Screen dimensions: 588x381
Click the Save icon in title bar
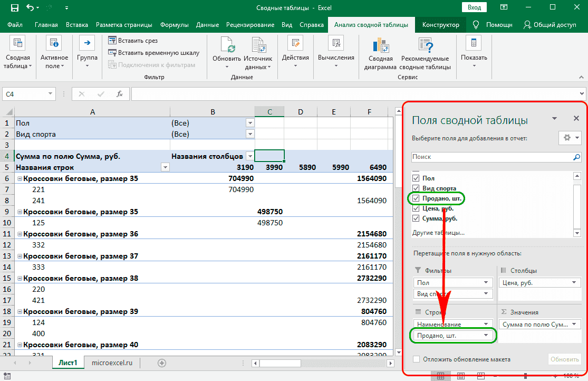coord(14,7)
